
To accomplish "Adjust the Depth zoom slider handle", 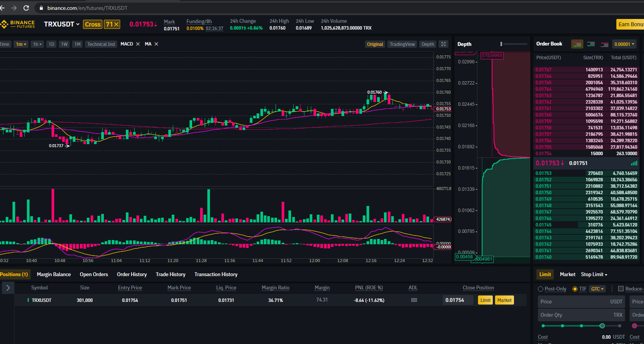I will click(x=501, y=44).
